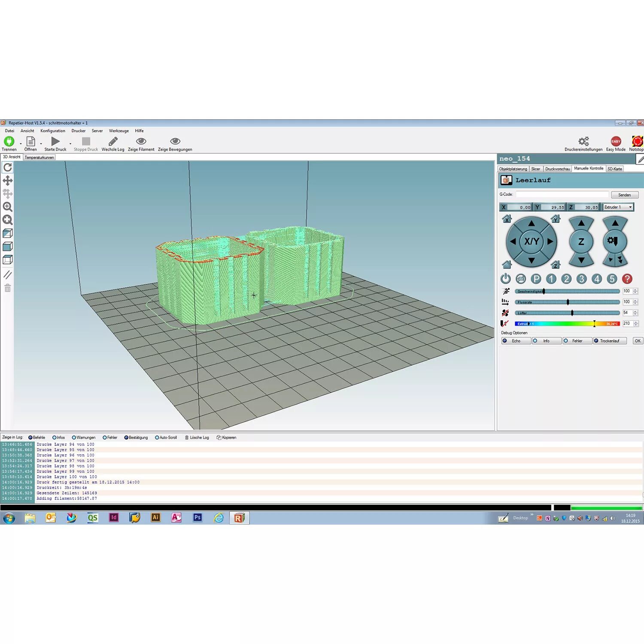Switch to Slicer tab
Image resolution: width=644 pixels, height=644 pixels.
(x=536, y=169)
